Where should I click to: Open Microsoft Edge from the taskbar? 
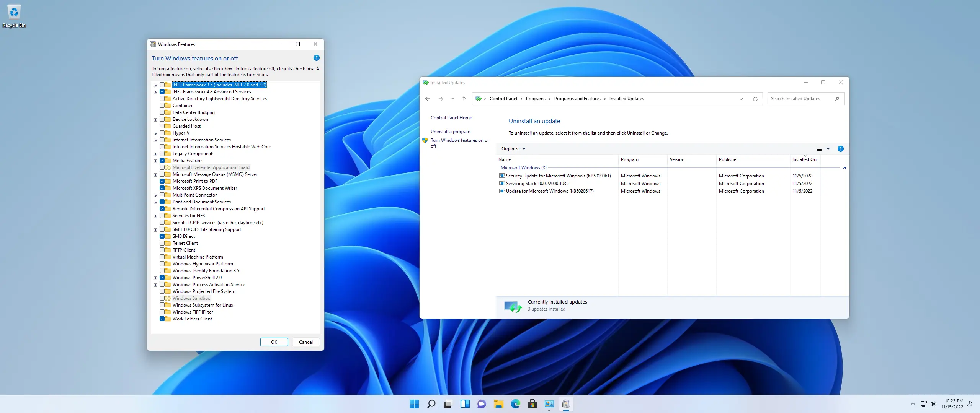click(515, 404)
